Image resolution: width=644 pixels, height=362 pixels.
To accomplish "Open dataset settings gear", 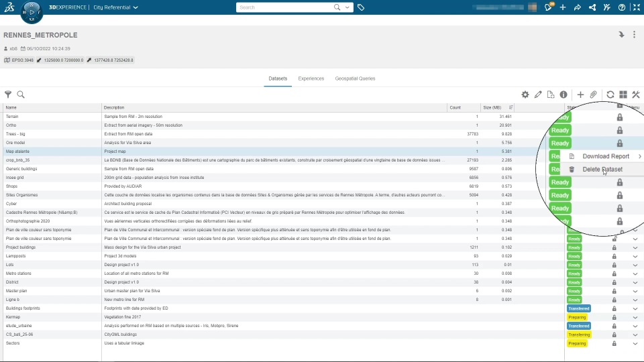I will 525,95.
